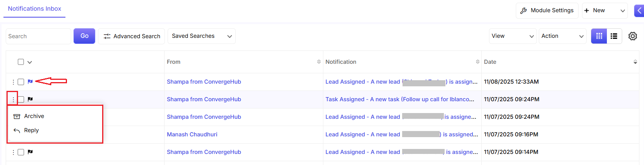Toggle the select-all checkbox in the header

(x=21, y=62)
